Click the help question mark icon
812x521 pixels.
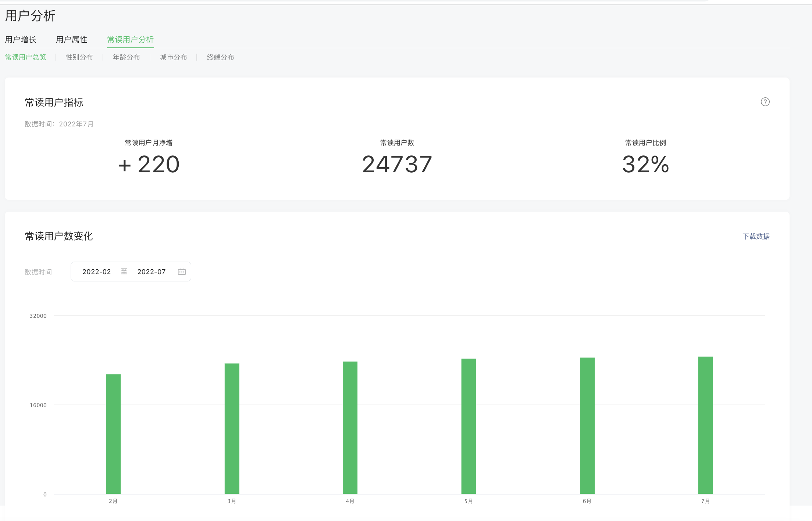(x=765, y=102)
